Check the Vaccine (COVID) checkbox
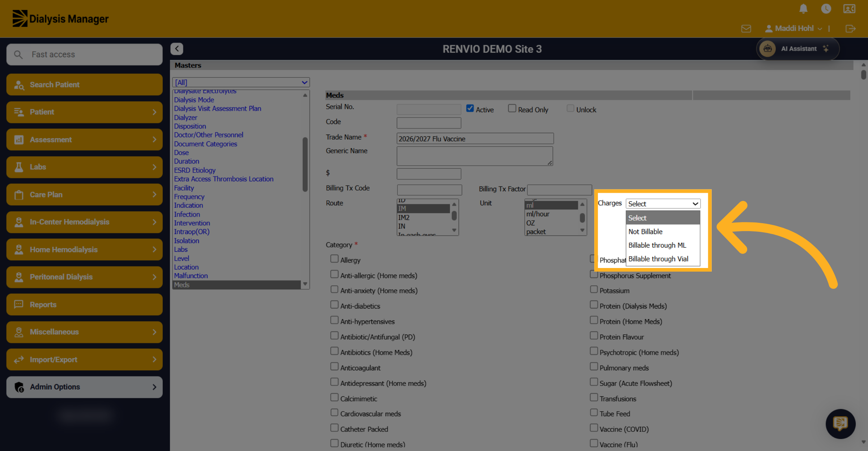Screen dimensions: 868x451 [594, 428]
